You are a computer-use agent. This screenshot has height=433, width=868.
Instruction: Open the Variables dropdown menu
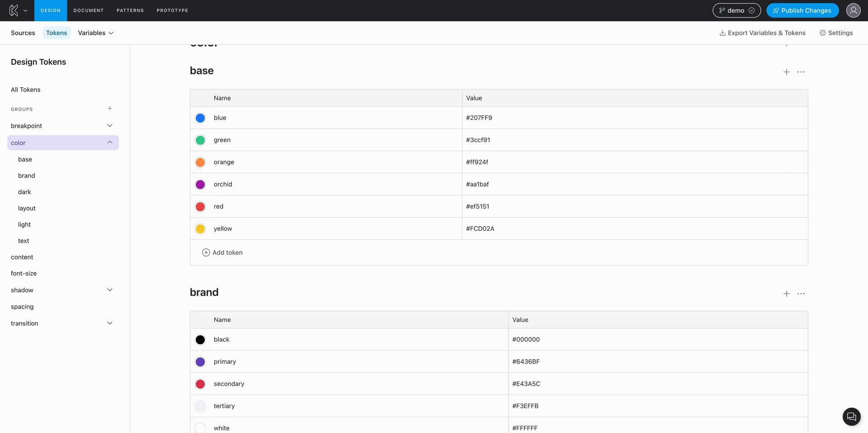(95, 33)
